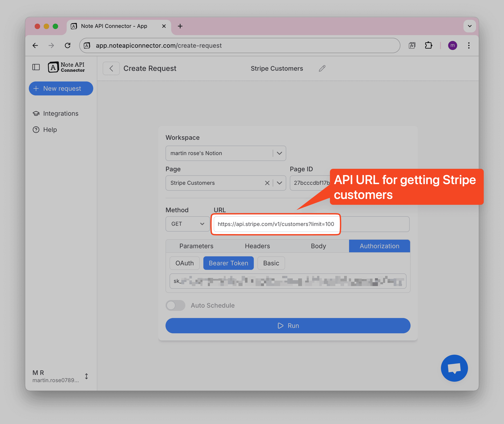
Task: Enable the Auto Schedule toggle
Action: [x=175, y=305]
